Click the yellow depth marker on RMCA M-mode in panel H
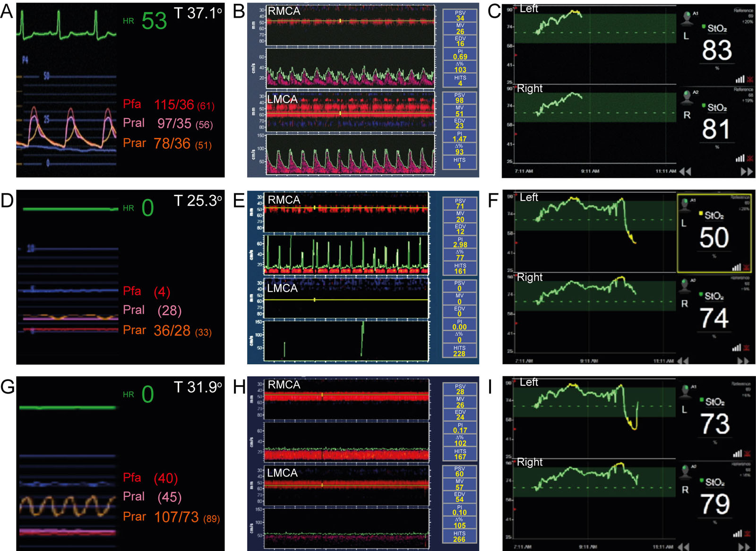This screenshot has width=756, height=551. coord(322,394)
